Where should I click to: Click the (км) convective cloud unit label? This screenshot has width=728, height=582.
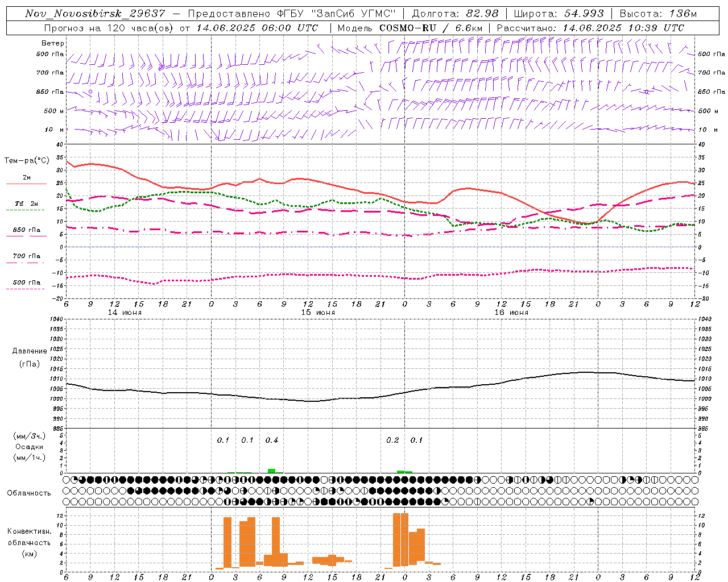click(29, 554)
